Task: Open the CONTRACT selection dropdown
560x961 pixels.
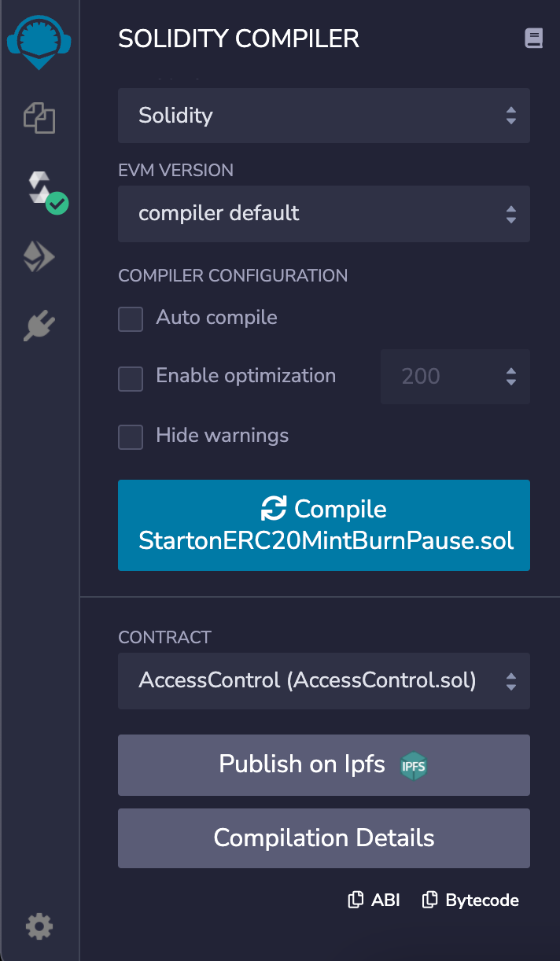Action: [x=323, y=680]
